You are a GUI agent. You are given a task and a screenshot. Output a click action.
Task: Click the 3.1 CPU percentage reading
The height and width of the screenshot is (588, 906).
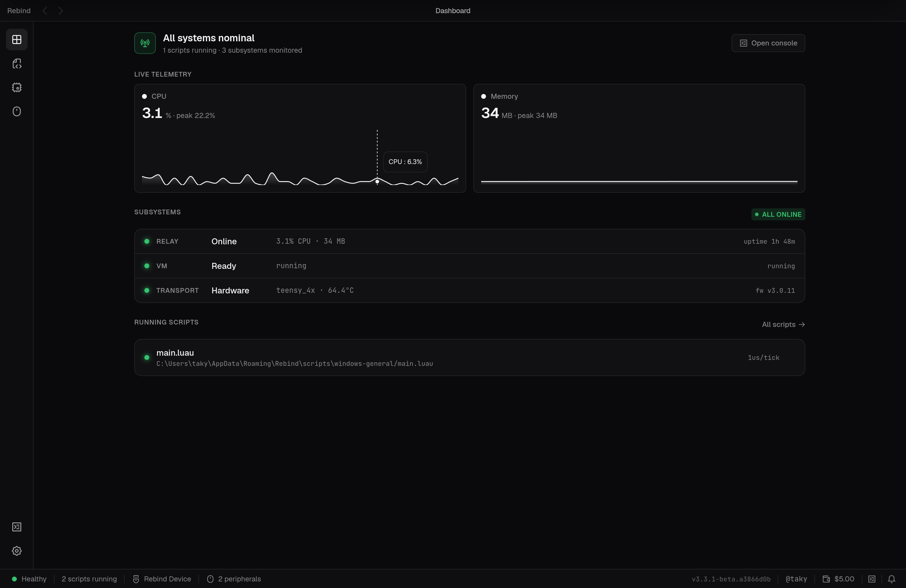pos(152,113)
